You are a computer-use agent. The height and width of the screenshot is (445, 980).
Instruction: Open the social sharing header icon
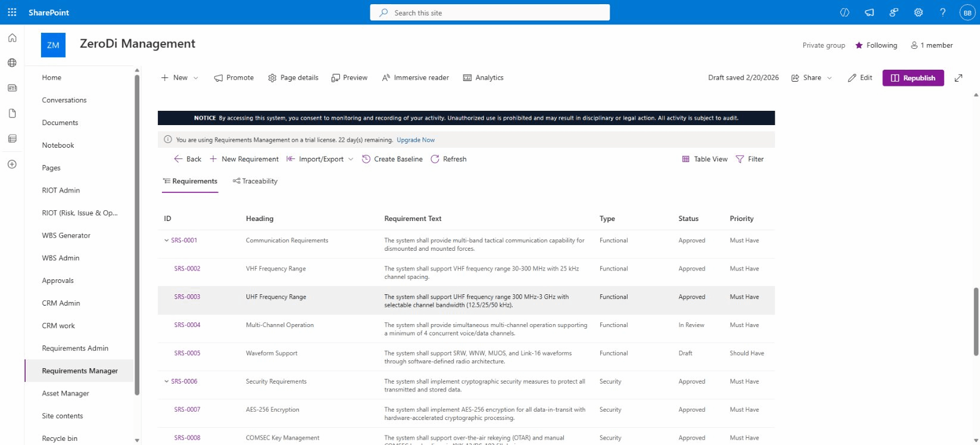coord(894,13)
